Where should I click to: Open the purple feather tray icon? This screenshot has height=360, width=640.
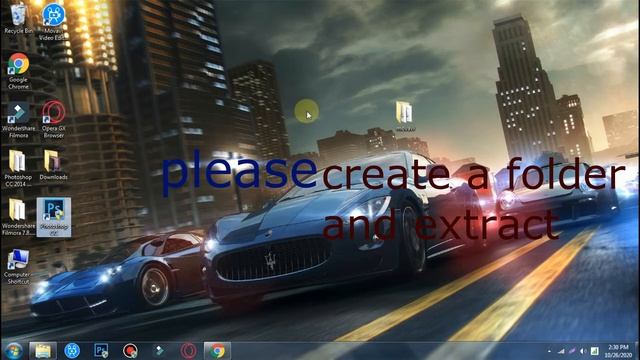tap(572, 351)
